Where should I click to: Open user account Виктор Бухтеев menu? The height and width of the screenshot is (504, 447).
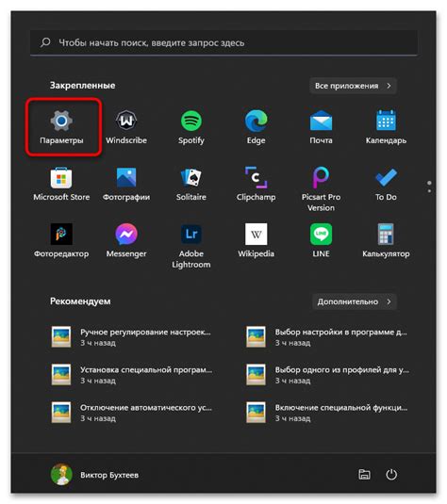coord(94,475)
